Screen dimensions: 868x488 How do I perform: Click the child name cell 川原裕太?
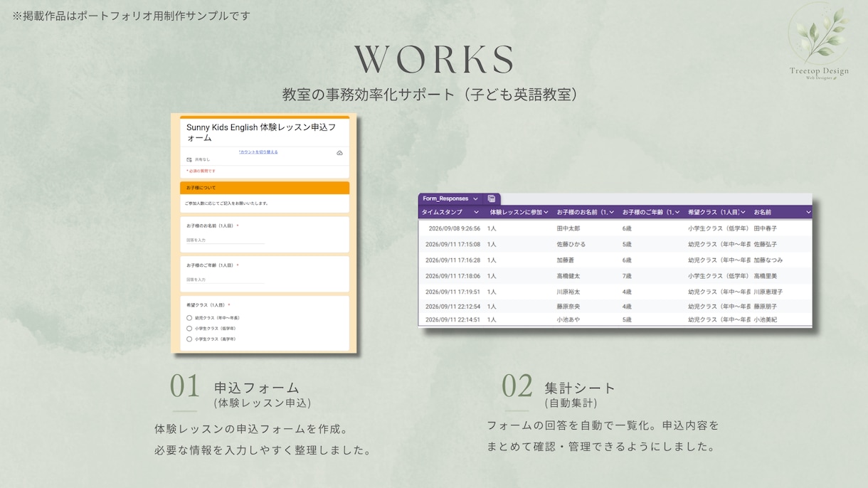[x=568, y=292]
